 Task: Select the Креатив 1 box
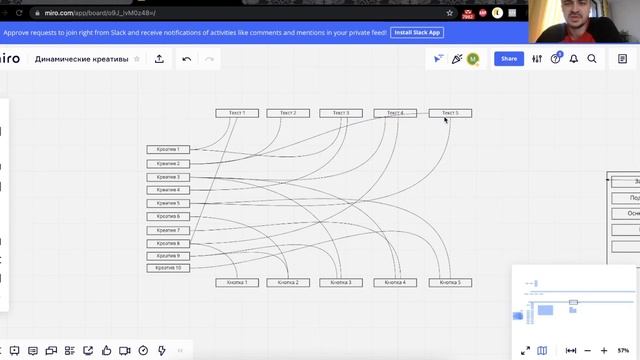click(x=168, y=149)
